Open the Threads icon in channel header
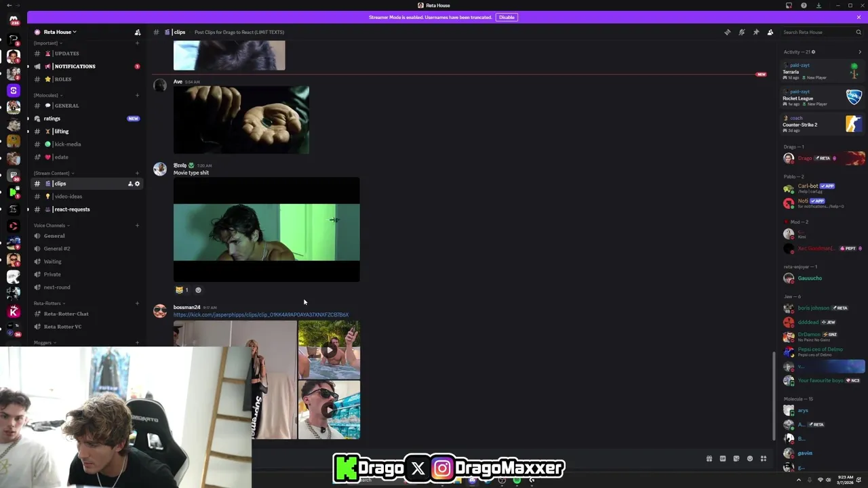Viewport: 868px width, 488px height. [x=728, y=32]
